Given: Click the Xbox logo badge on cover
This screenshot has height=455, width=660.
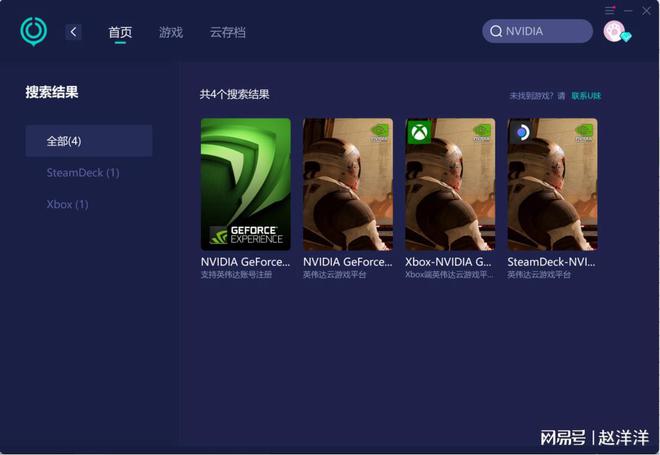Looking at the screenshot, I should click(419, 132).
